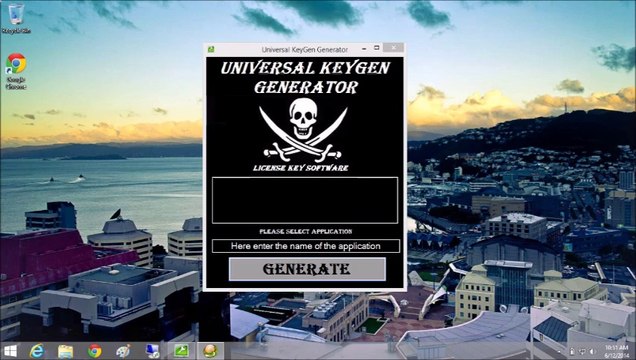
Task: Open the Recycle Bin desktop icon
Action: 16,18
